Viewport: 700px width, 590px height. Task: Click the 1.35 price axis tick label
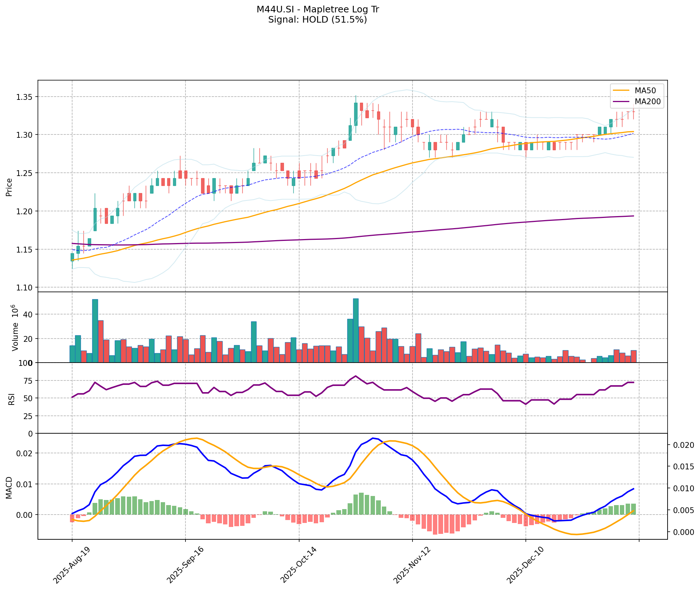25,97
